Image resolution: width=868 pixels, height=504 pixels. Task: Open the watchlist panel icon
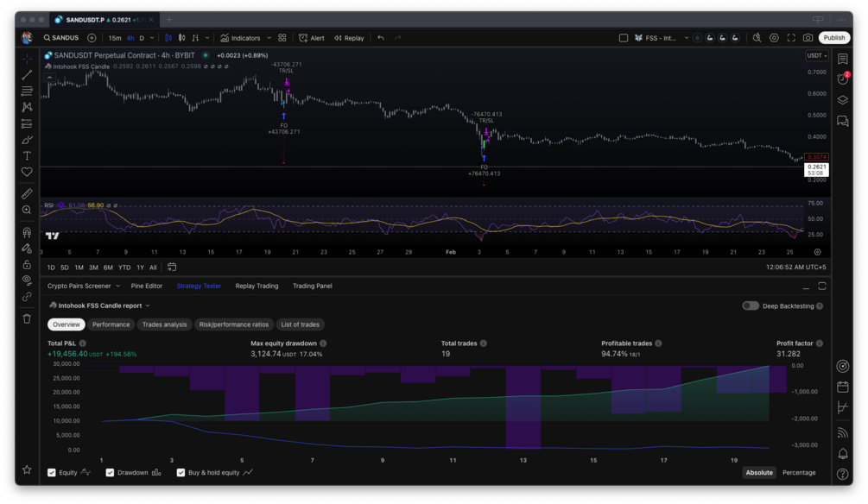click(x=843, y=59)
